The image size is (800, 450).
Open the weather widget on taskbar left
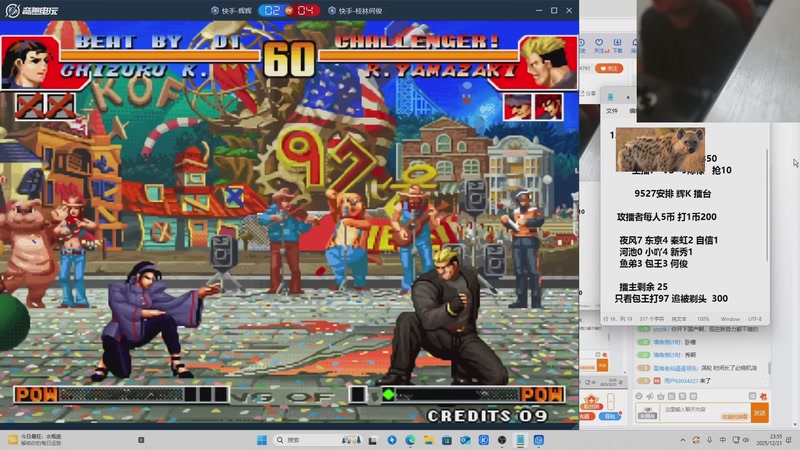(x=36, y=440)
